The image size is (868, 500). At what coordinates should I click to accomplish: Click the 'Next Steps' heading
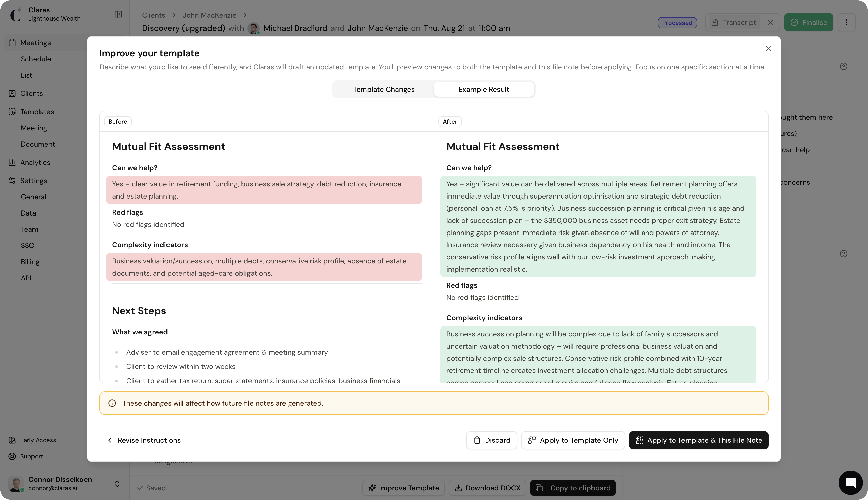coord(139,310)
